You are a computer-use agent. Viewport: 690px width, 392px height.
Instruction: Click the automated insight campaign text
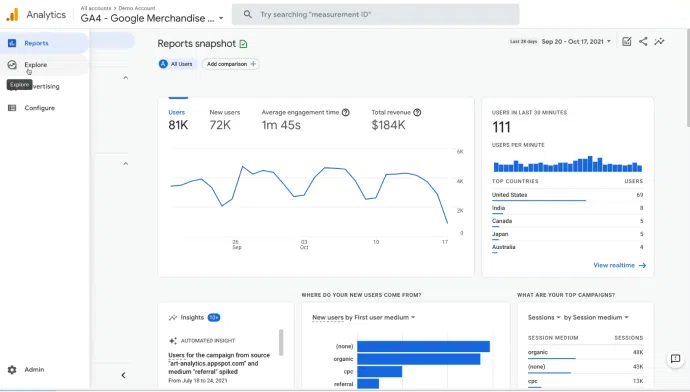click(x=219, y=363)
